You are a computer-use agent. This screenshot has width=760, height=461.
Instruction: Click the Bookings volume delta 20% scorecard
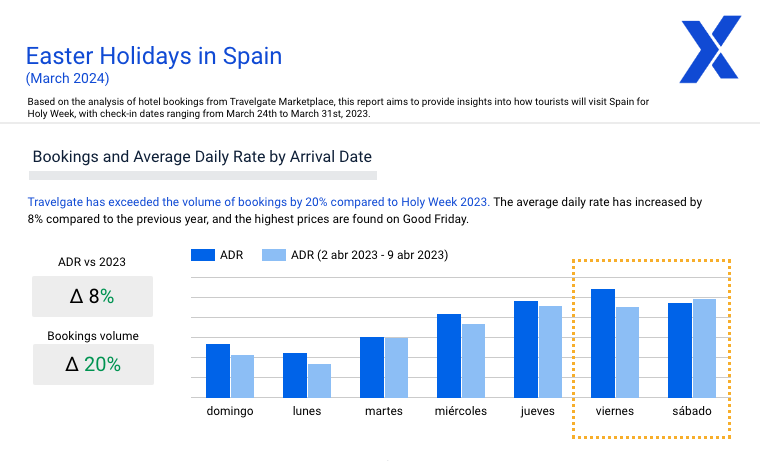(x=92, y=364)
